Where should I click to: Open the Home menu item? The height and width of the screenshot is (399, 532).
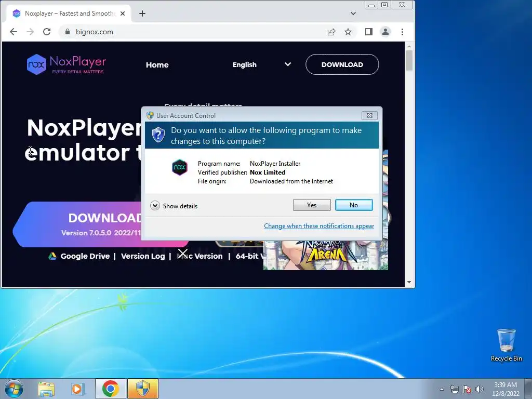coord(157,65)
